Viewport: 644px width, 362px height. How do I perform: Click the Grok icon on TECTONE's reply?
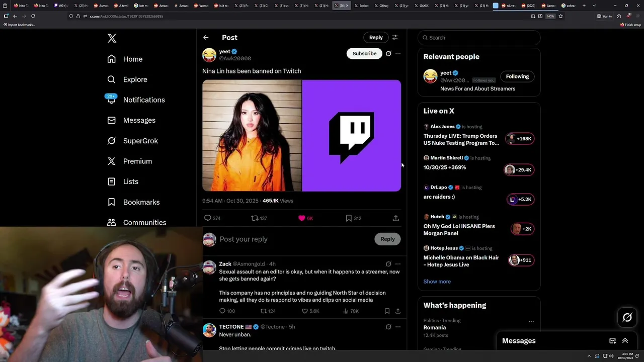pyautogui.click(x=388, y=327)
